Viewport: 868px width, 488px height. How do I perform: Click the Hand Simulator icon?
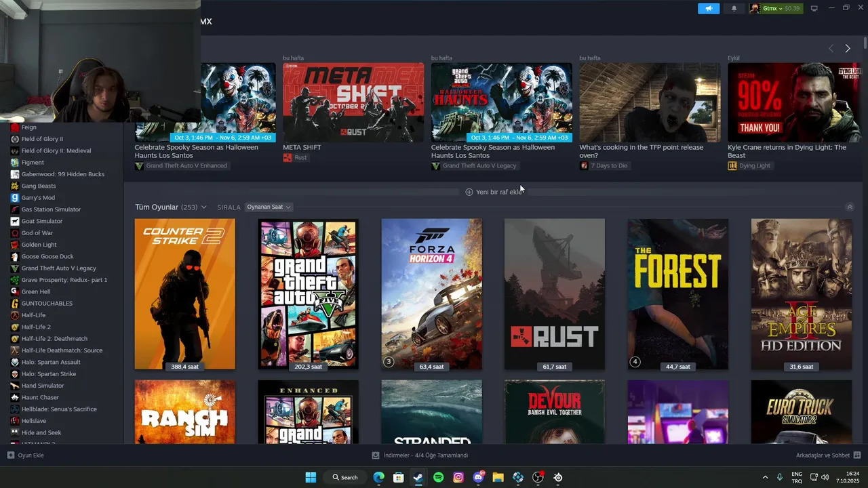pos(15,386)
